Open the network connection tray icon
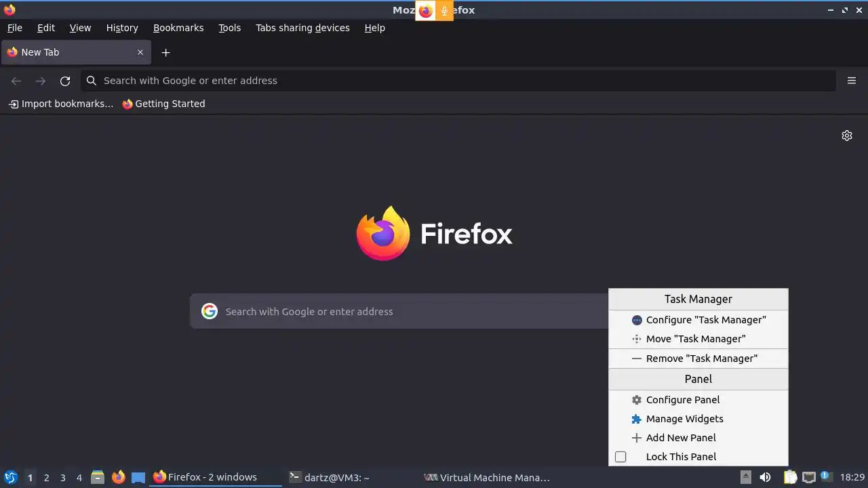The width and height of the screenshot is (868, 488). [x=808, y=477]
